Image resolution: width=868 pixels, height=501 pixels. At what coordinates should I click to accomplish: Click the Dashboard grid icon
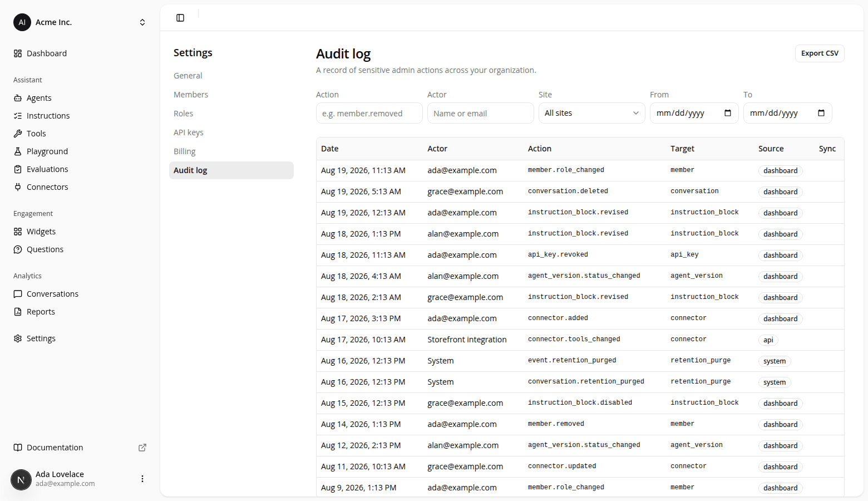click(x=18, y=53)
